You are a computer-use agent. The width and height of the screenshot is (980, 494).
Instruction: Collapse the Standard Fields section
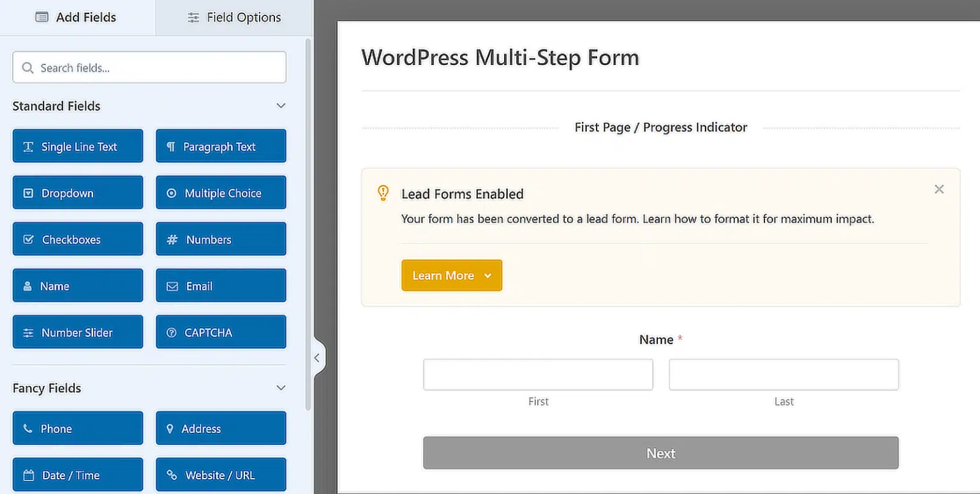[x=281, y=106]
